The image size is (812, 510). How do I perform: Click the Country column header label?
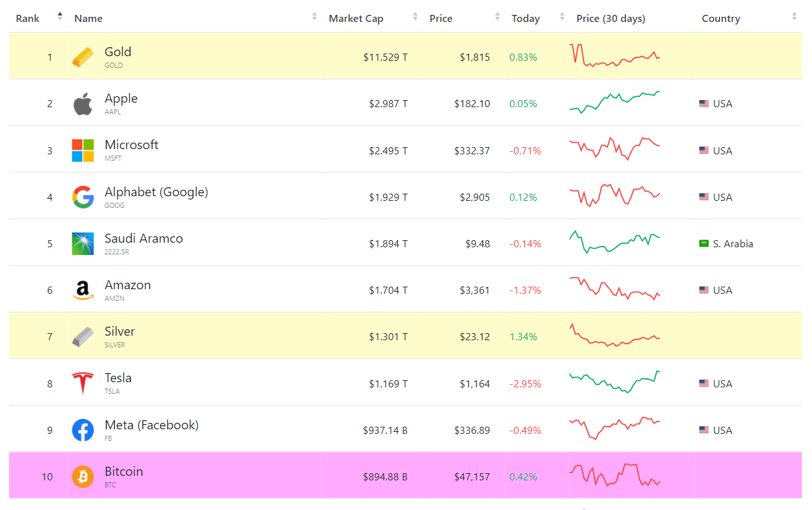721,18
